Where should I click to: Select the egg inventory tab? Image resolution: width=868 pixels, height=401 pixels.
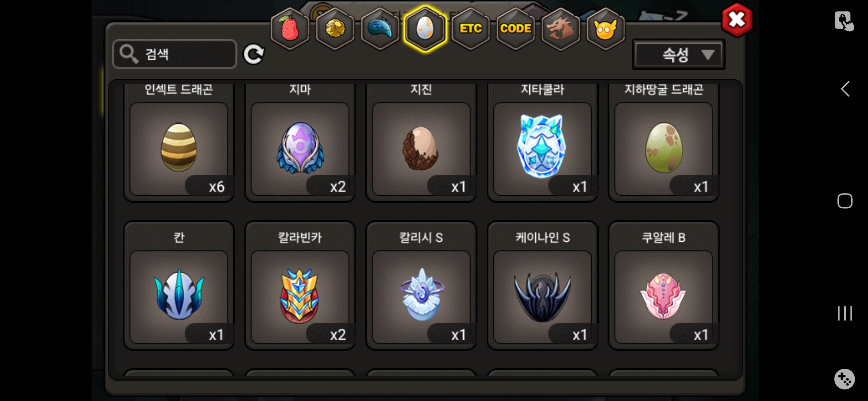coord(425,29)
